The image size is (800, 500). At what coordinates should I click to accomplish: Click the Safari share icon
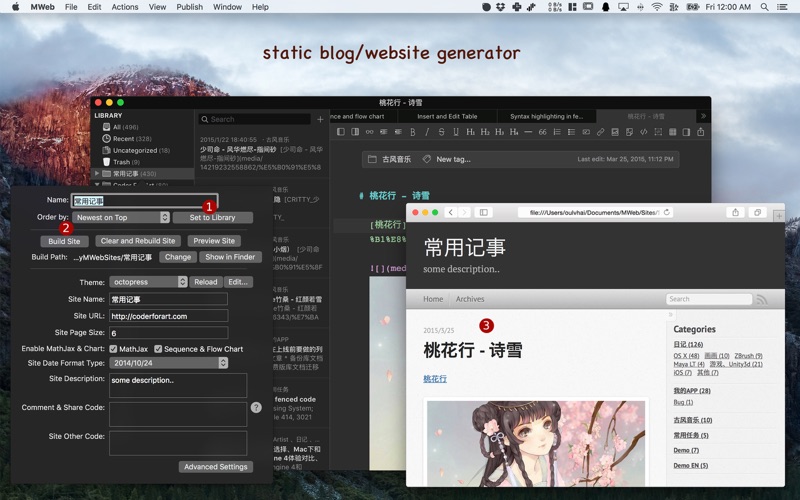tap(735, 213)
